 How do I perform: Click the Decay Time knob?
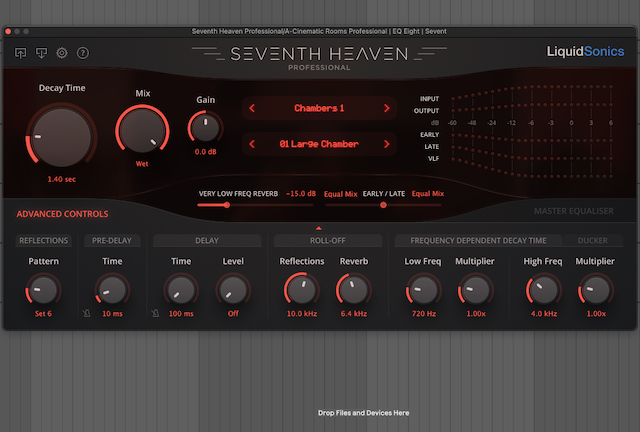[62, 137]
